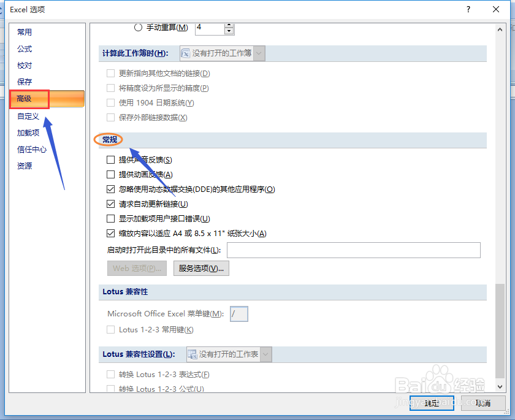Open the 信任中心 category
This screenshot has height=420, width=515.
point(32,150)
